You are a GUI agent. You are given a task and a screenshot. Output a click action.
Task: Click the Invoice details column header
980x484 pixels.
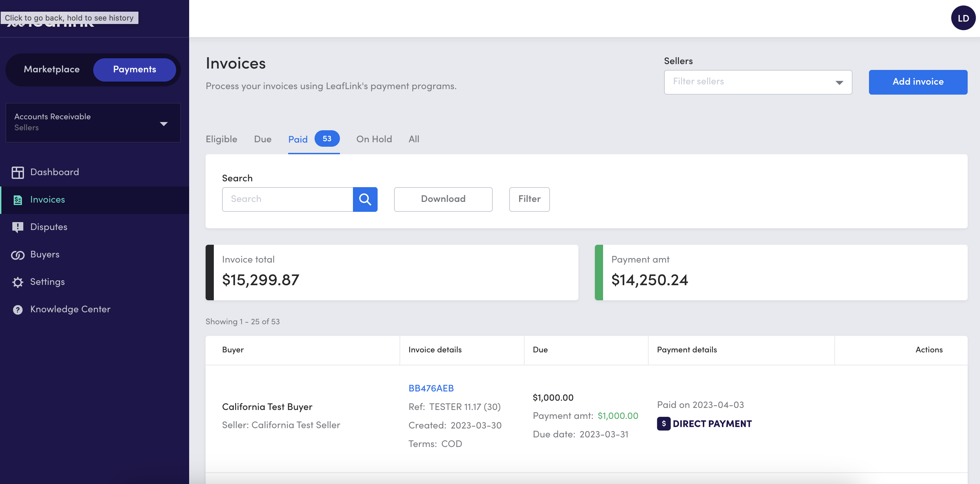(435, 350)
